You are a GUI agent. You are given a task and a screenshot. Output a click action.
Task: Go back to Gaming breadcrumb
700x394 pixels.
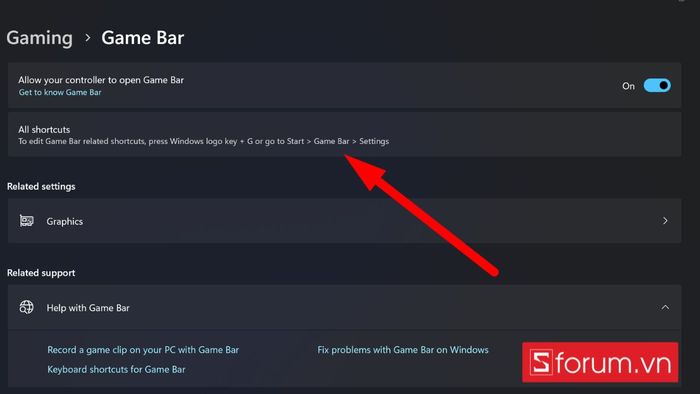pos(39,38)
